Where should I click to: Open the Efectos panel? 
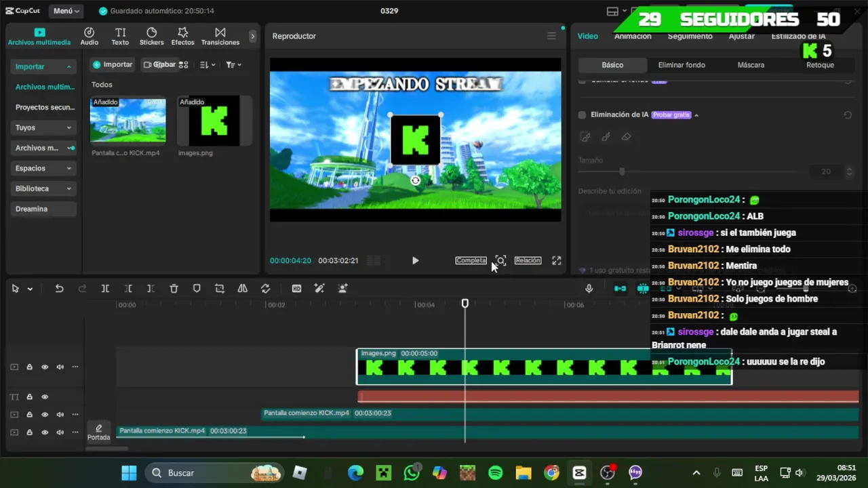[x=182, y=37]
